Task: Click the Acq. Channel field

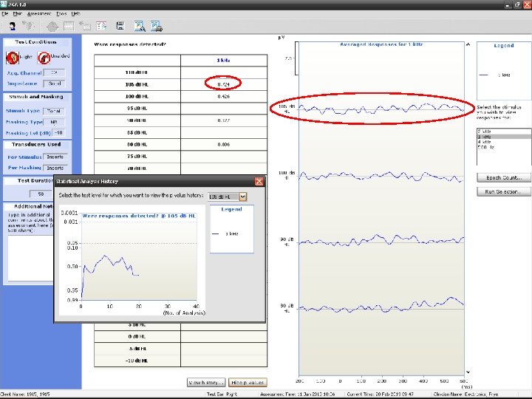Action: [54, 72]
